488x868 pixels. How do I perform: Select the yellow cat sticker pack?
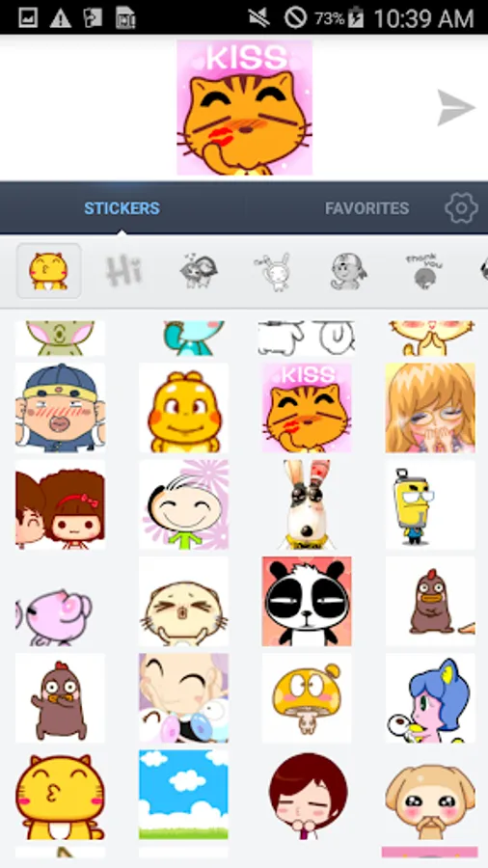click(x=48, y=271)
